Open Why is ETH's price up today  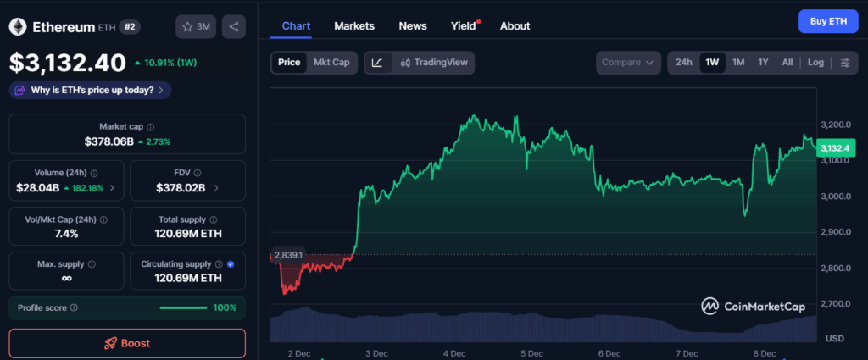click(90, 89)
